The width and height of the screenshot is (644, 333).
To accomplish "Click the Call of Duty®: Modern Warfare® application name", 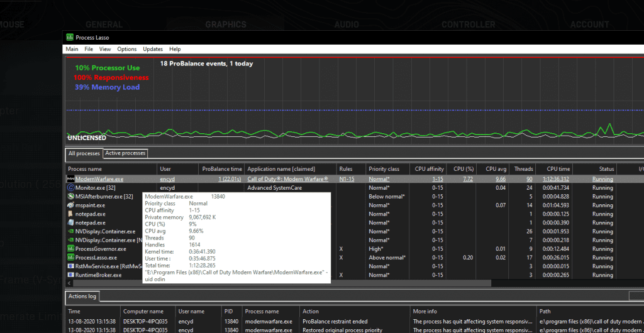I will point(288,179).
